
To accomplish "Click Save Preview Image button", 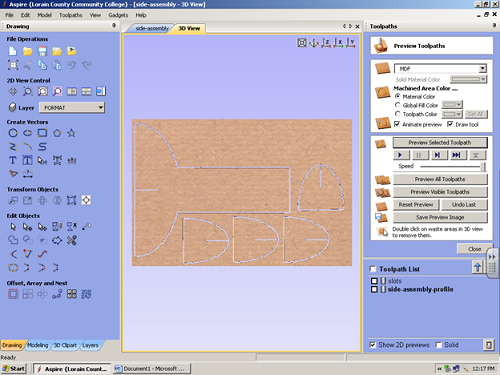I will 440,217.
